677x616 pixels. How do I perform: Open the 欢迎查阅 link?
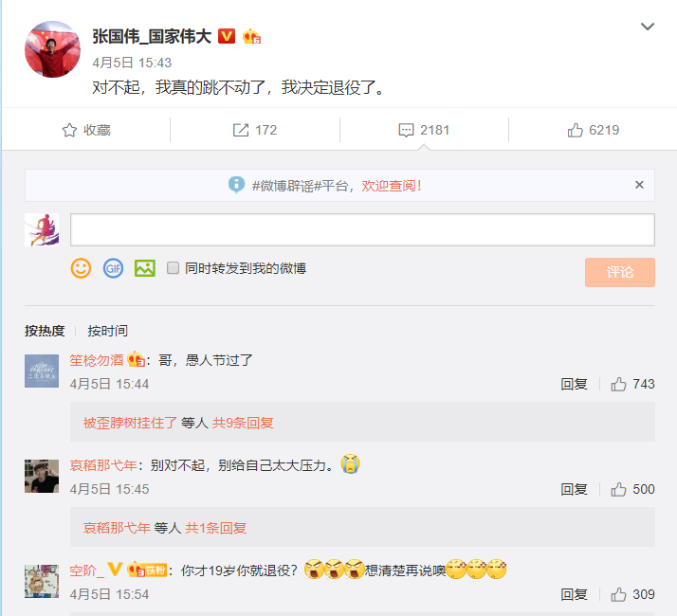click(x=391, y=186)
